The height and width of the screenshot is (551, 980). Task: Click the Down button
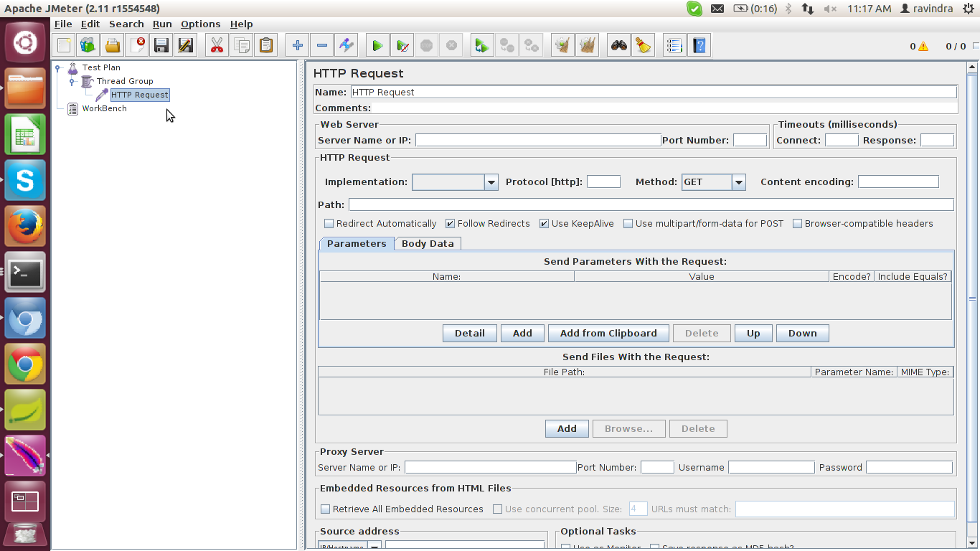coord(803,334)
